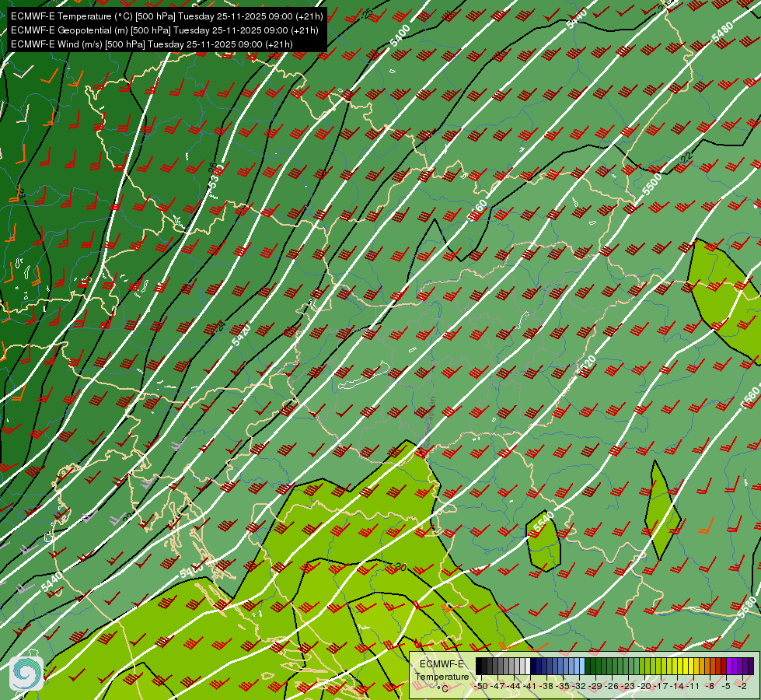
Task: Click the 5400 geopotential contour label
Action: coord(400,36)
